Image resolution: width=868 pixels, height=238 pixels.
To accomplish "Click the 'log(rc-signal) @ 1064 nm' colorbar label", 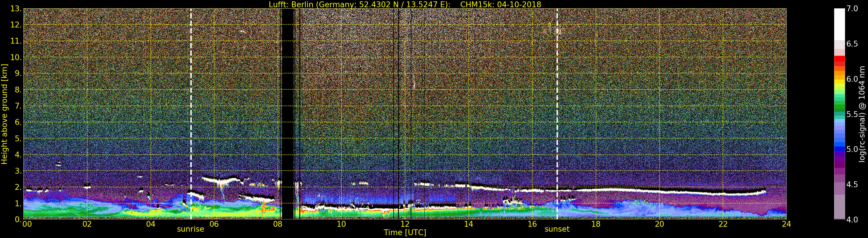I will (x=862, y=114).
